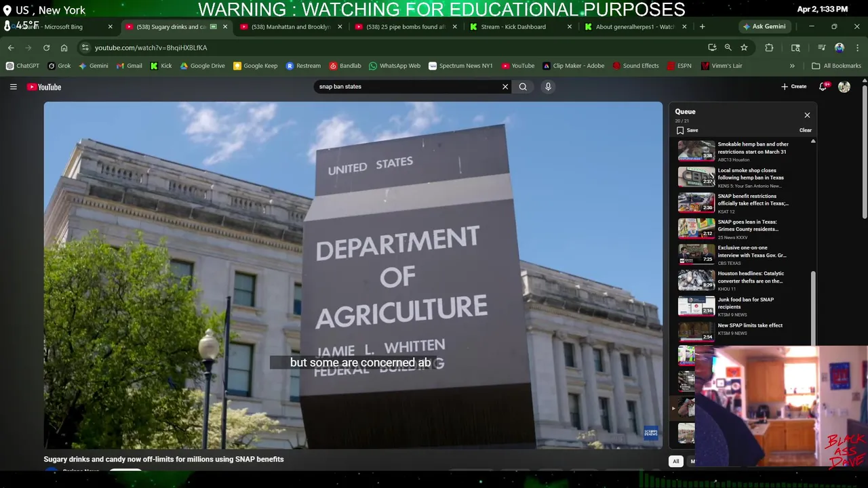Image resolution: width=868 pixels, height=488 pixels.
Task: Switch to the Manhattan and Brooklyn tab
Action: tap(290, 26)
